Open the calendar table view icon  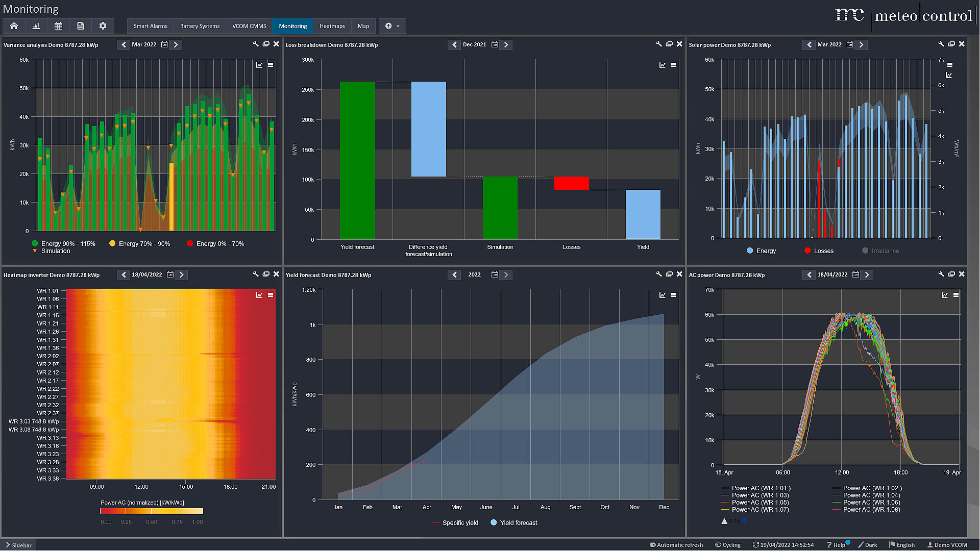58,26
